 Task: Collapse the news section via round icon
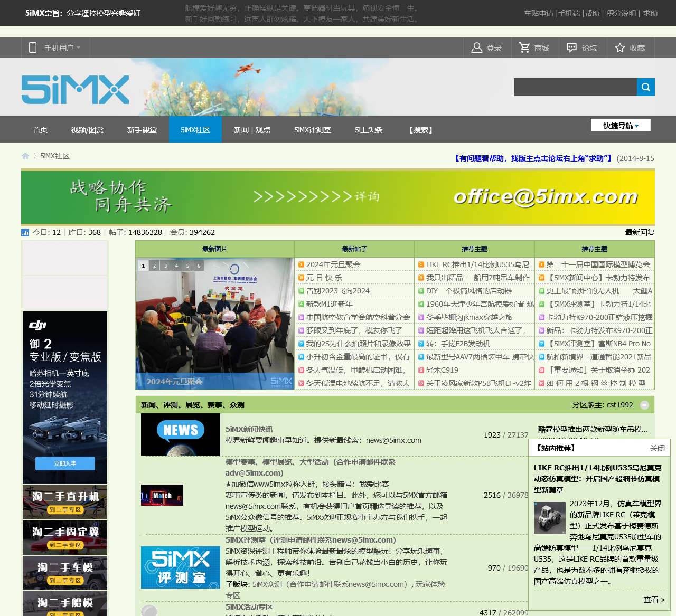pos(644,405)
